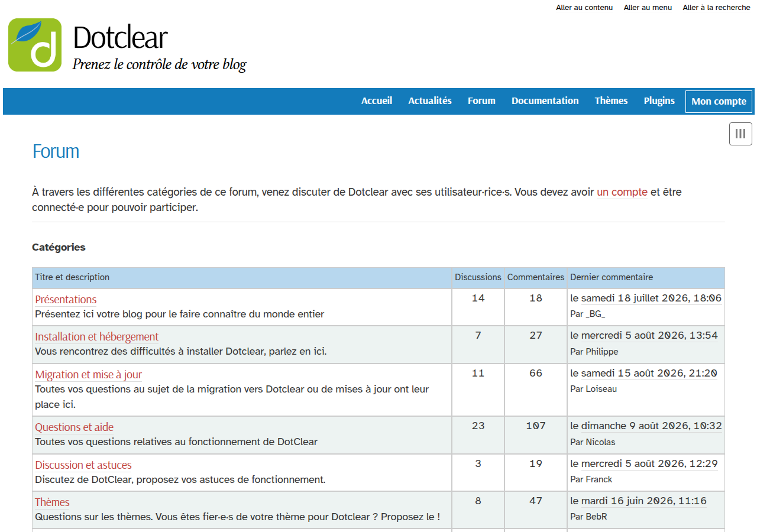Click the 'un compte' link in intro text
Viewport: 757px width, 532px height.
coord(622,192)
